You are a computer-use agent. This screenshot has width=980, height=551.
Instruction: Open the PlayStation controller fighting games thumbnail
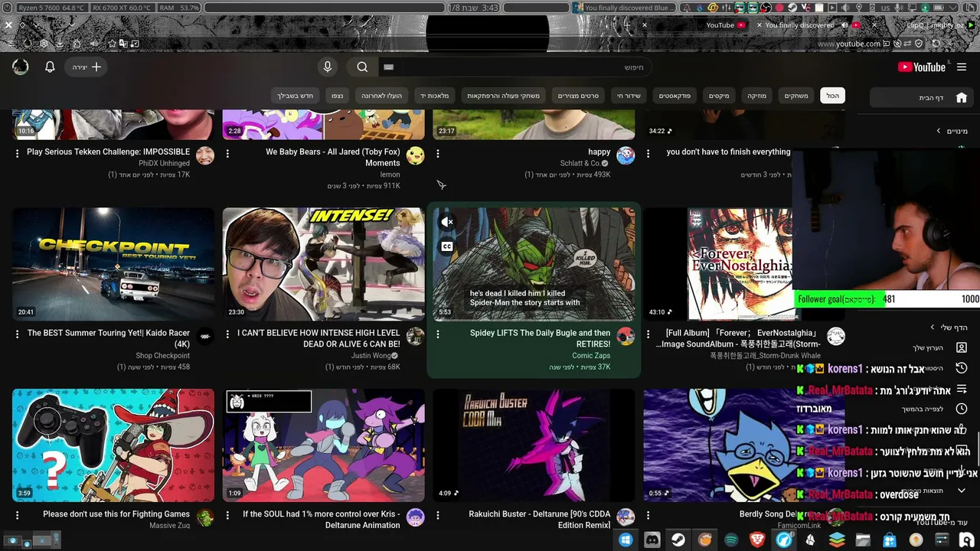coord(113,445)
